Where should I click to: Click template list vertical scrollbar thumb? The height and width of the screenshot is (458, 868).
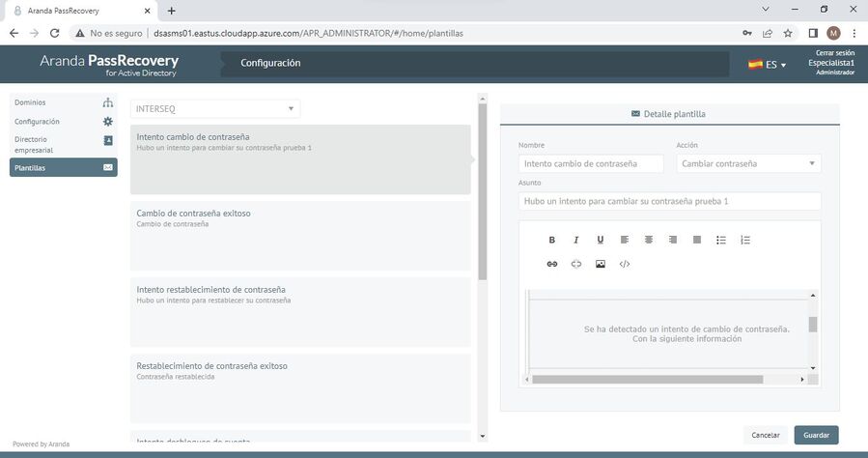(482, 191)
